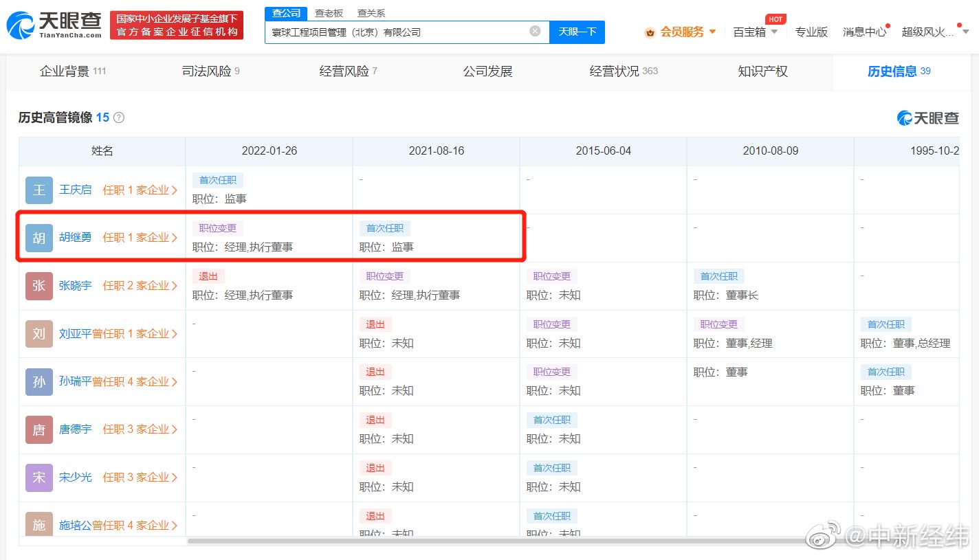Open help icon beside 历史高管镜像
The image size is (979, 560).
119,117
